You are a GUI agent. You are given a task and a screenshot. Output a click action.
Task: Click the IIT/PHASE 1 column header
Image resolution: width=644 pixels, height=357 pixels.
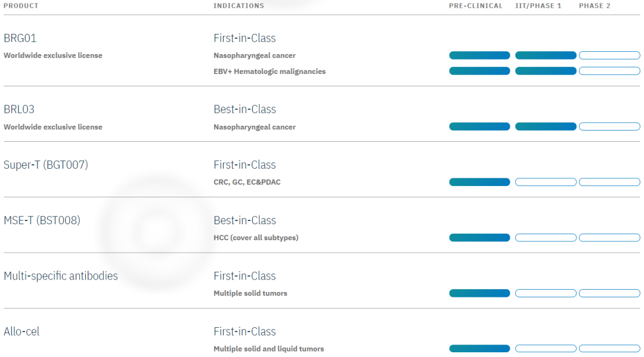[538, 6]
